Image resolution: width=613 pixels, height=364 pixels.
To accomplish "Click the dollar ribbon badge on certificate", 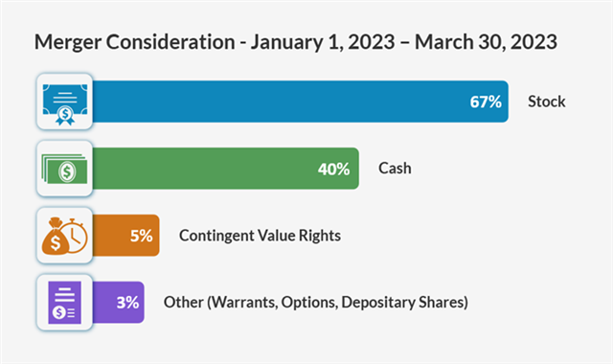I will tap(65, 116).
